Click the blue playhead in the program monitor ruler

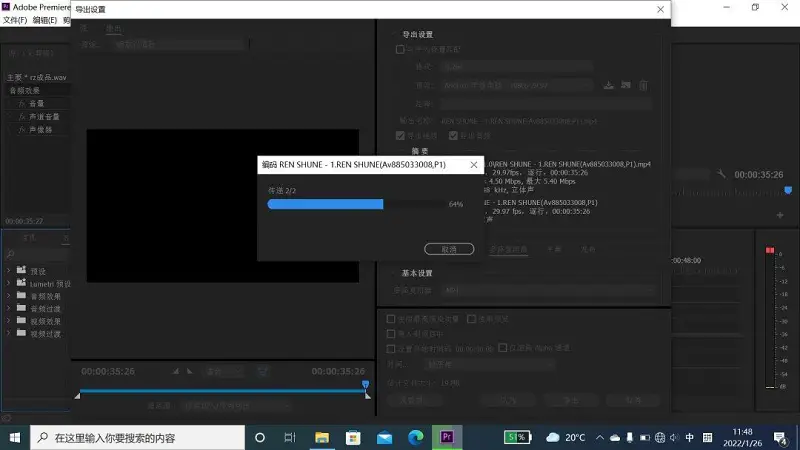(788, 190)
